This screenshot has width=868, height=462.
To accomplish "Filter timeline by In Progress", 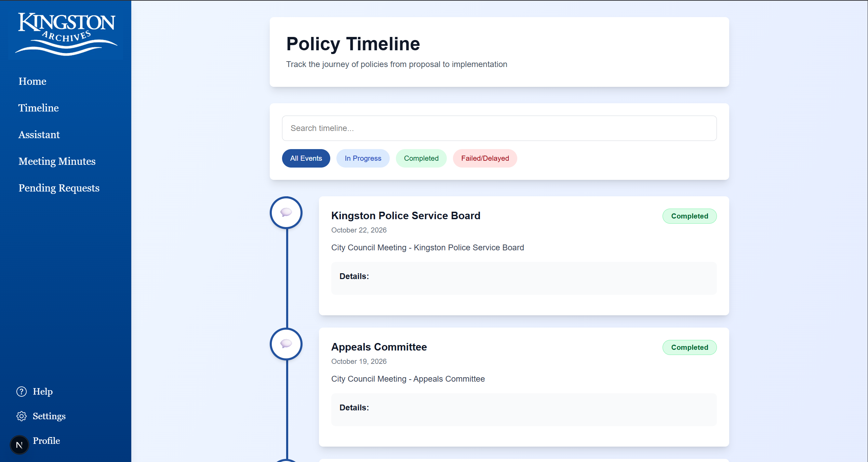I will pos(363,158).
